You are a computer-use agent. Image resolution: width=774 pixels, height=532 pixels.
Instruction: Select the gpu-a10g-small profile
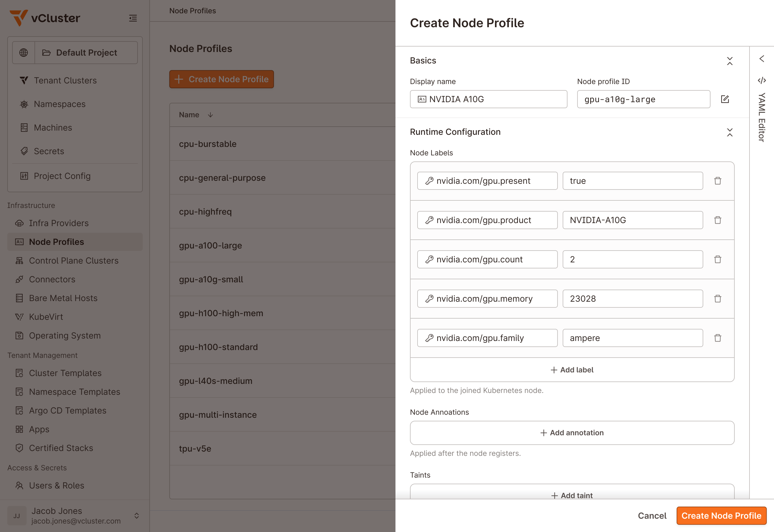[282, 279]
